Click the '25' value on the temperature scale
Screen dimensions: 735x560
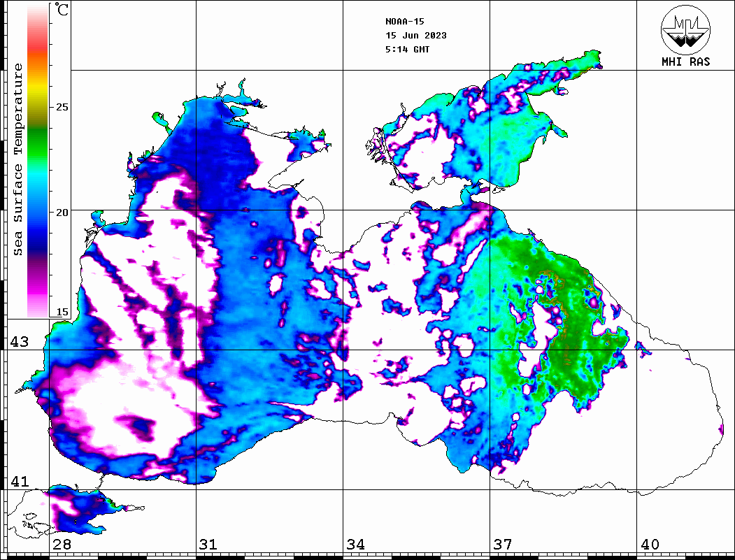62,107
